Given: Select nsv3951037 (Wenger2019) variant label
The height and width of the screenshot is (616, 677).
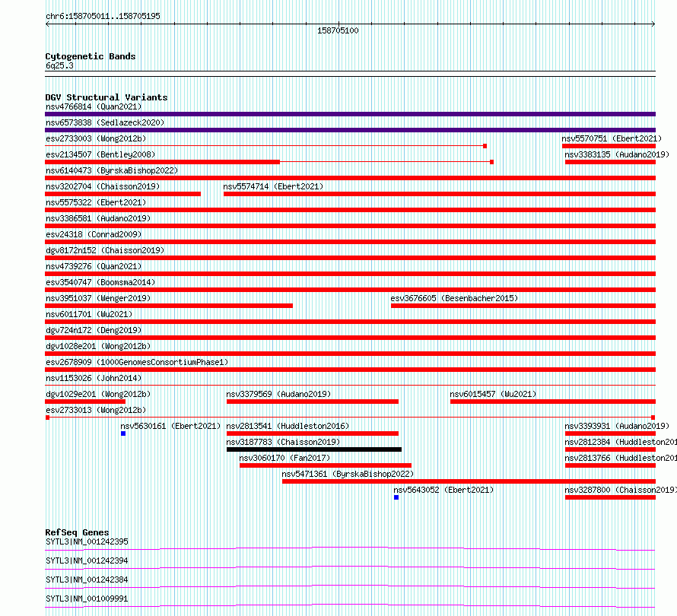Looking at the screenshot, I should (x=98, y=298).
